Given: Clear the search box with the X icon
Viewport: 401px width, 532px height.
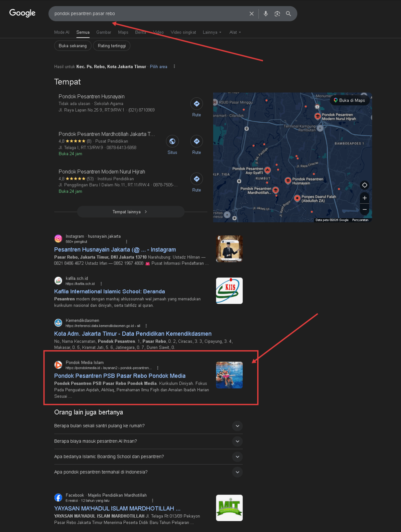Looking at the screenshot, I should (251, 14).
